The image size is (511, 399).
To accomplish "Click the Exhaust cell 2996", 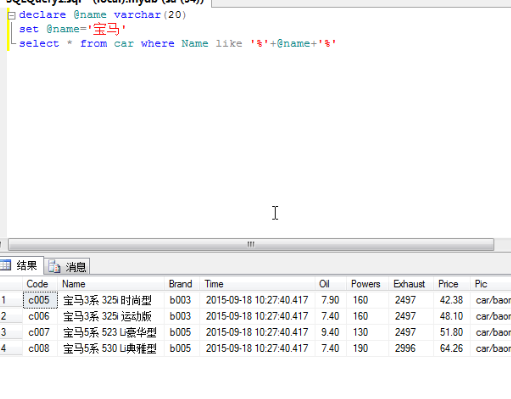I will [x=411, y=348].
